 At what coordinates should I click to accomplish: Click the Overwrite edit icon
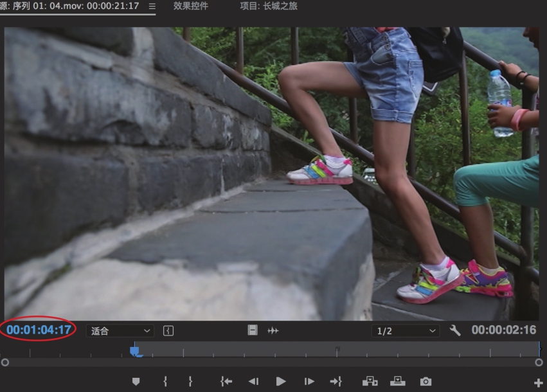click(397, 381)
